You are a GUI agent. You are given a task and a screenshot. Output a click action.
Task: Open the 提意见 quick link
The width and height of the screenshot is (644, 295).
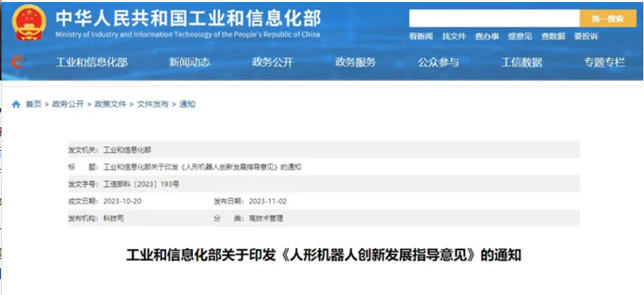520,37
